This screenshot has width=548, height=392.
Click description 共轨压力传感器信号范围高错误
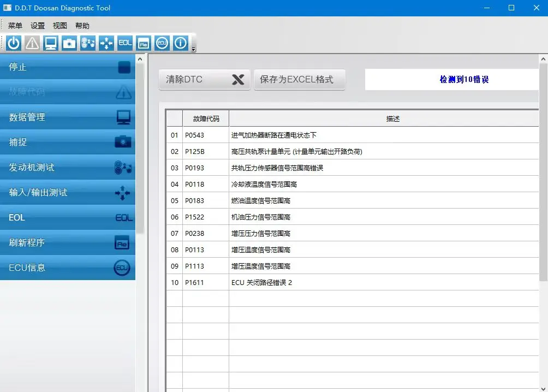click(x=277, y=168)
